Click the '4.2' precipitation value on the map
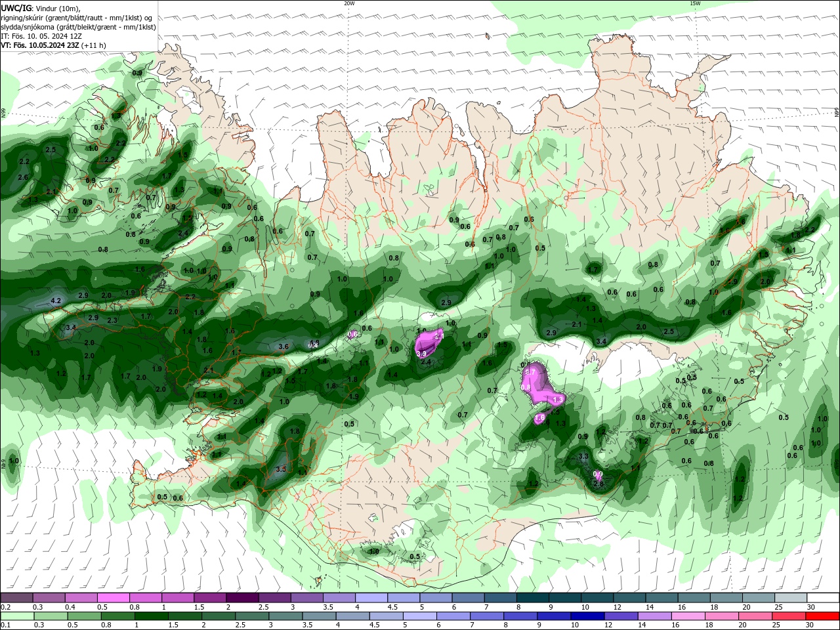840x630 pixels. pos(56,301)
